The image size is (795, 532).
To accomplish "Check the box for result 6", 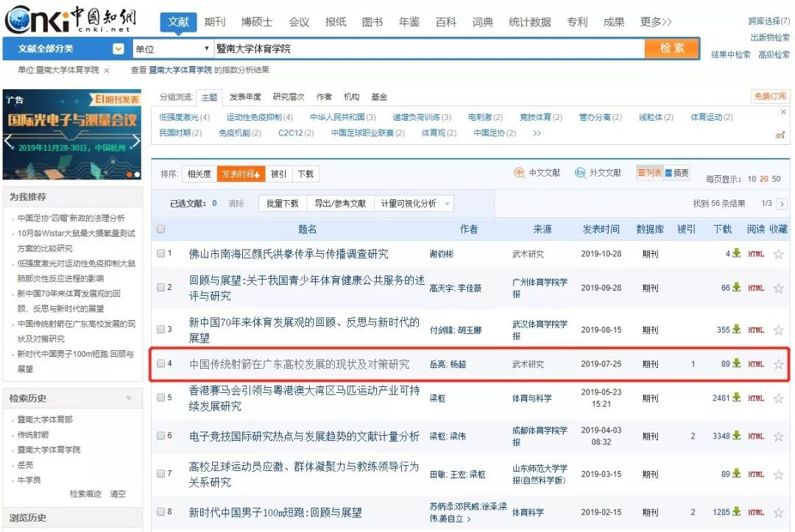I will click(x=160, y=436).
